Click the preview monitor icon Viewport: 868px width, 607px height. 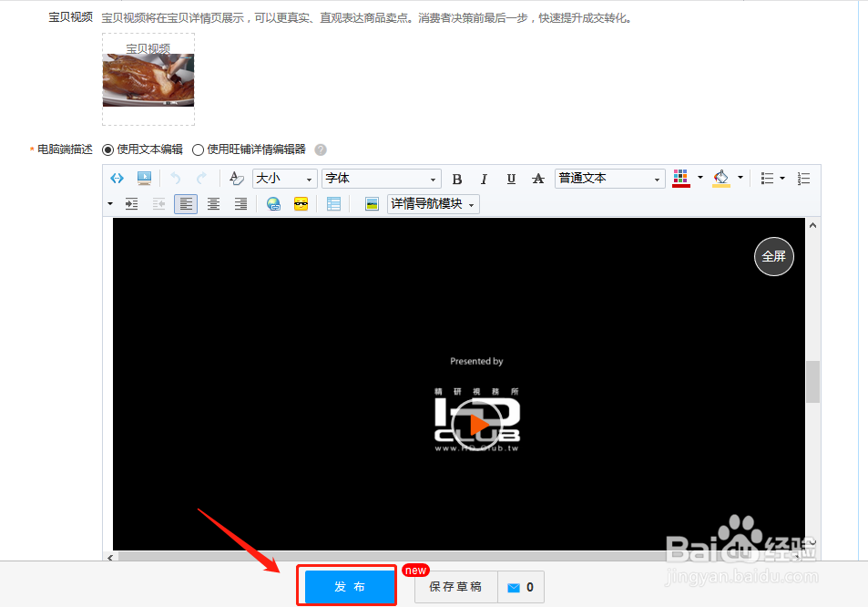point(144,179)
